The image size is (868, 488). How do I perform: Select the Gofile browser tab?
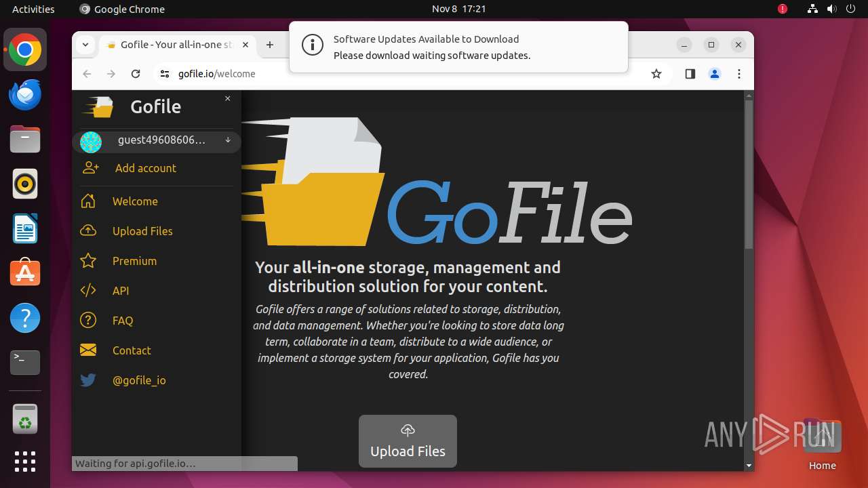click(x=179, y=45)
